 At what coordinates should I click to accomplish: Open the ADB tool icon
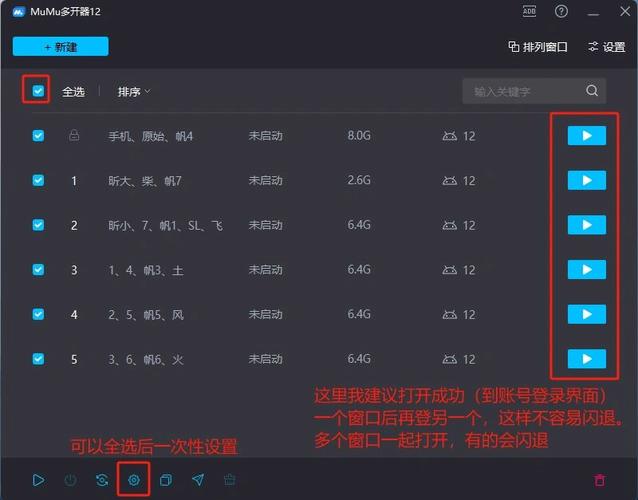coord(529,11)
